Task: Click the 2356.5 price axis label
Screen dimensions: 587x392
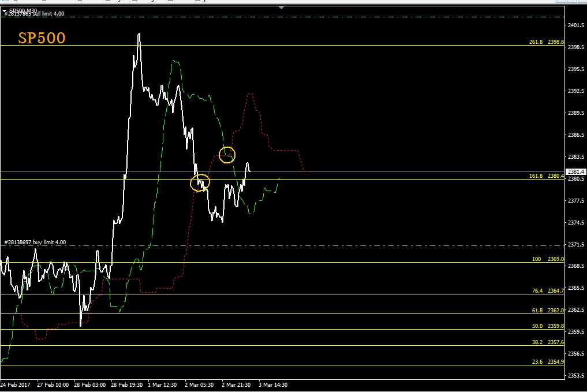Action: (576, 354)
